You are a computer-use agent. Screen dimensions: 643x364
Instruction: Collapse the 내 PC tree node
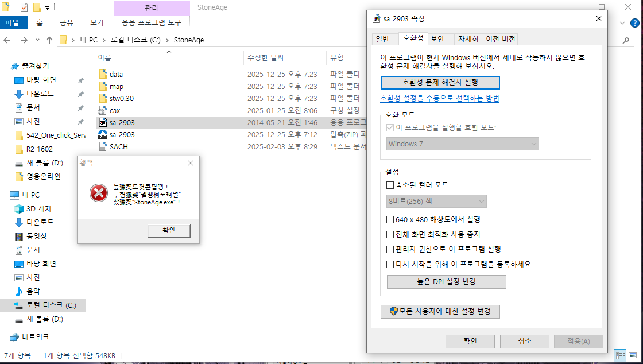[5, 195]
